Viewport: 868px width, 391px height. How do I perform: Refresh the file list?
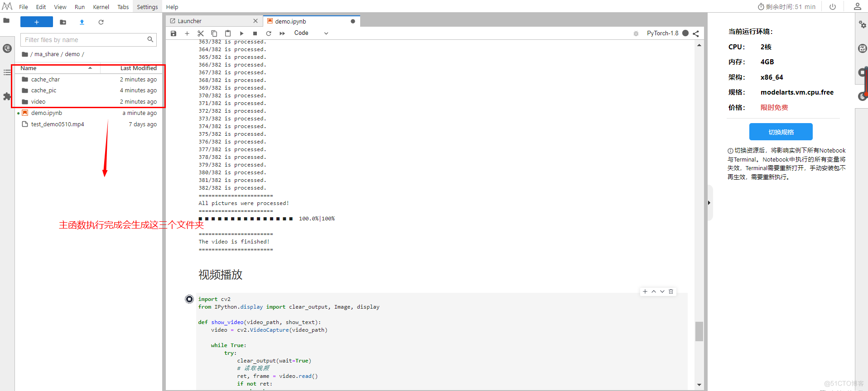(101, 22)
